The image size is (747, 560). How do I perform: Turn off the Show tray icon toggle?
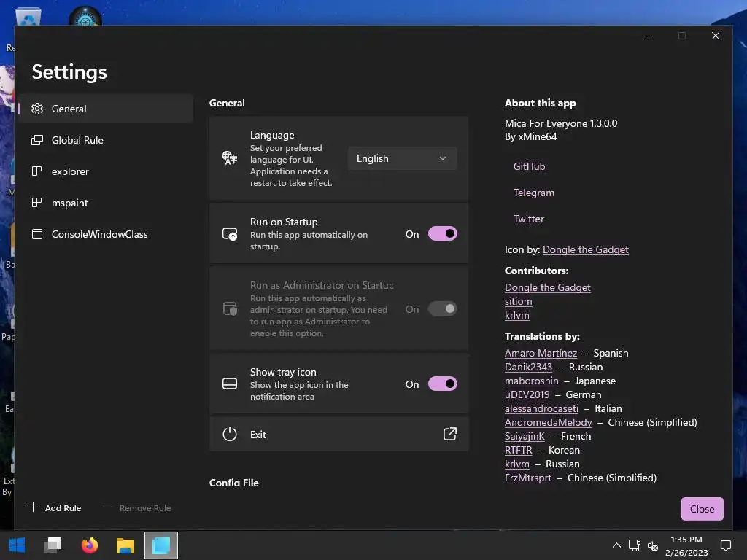pyautogui.click(x=443, y=384)
